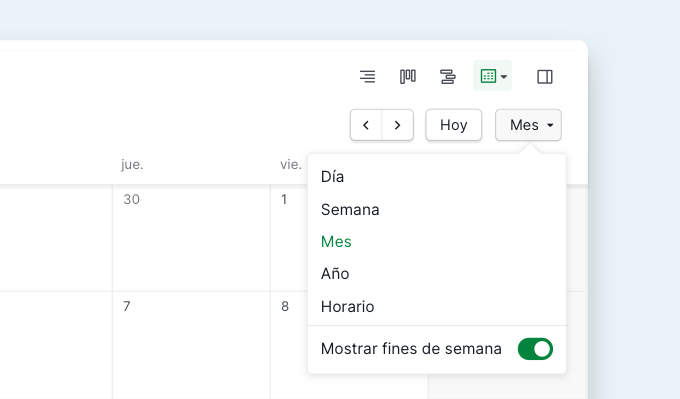Click the day 30 calendar cell
This screenshot has width=680, height=399.
(x=191, y=238)
